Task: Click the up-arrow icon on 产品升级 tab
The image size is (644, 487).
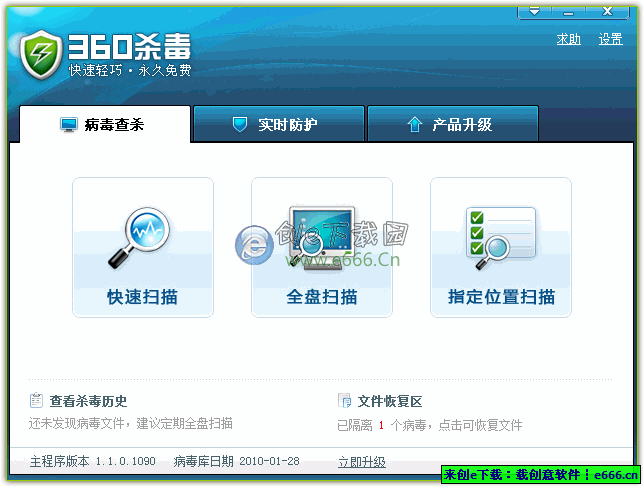Action: point(414,125)
